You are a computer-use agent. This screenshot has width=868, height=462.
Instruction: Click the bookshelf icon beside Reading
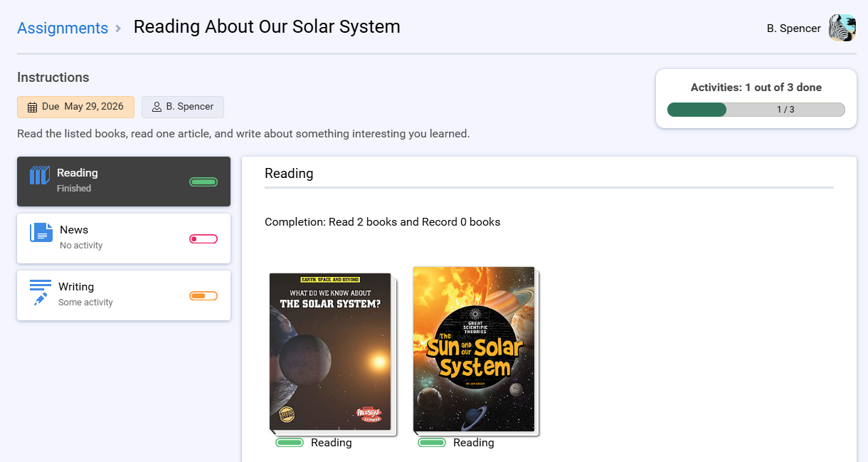pyautogui.click(x=40, y=175)
